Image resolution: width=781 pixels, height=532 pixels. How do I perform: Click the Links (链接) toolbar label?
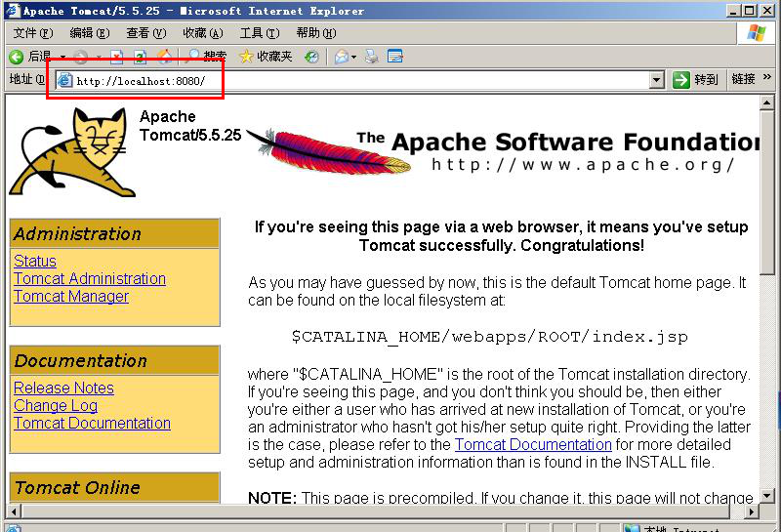coord(743,79)
